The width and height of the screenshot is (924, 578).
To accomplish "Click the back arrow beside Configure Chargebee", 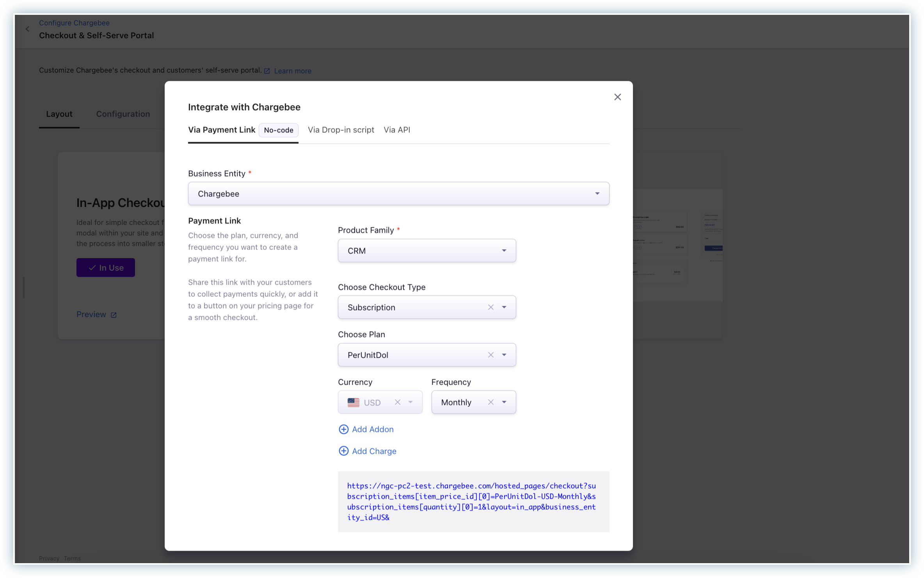I will click(x=28, y=29).
